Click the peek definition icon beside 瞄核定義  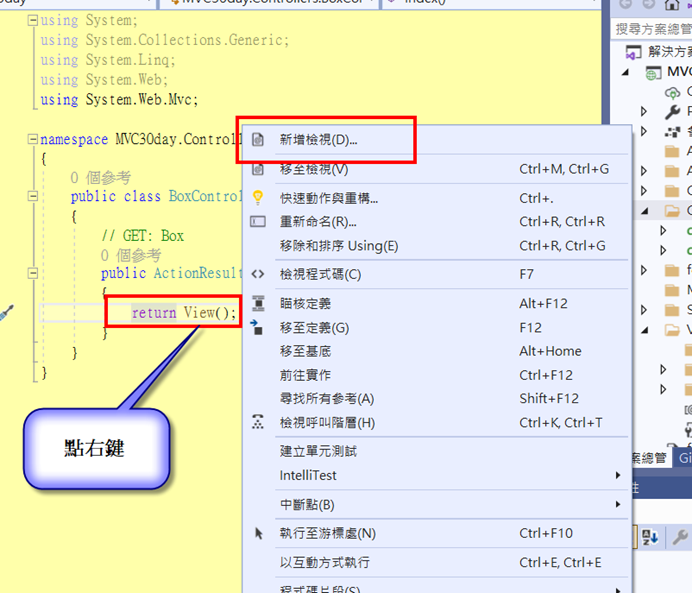pos(258,304)
